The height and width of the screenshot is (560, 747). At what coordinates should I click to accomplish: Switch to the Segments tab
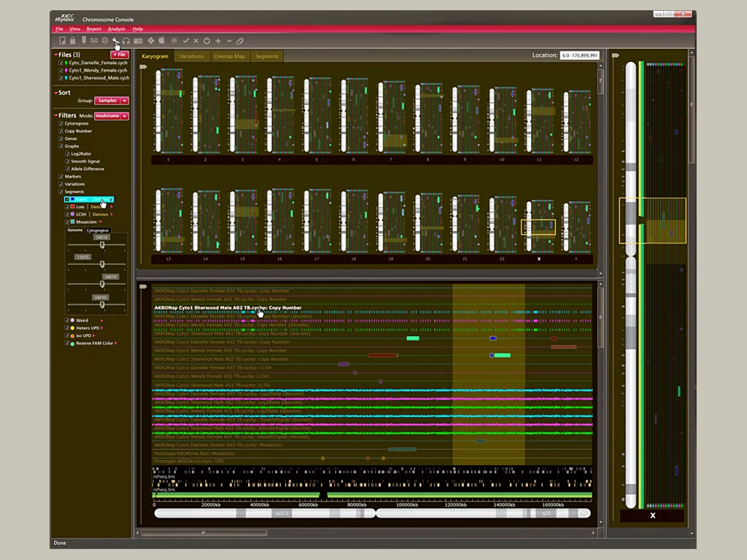[x=267, y=56]
